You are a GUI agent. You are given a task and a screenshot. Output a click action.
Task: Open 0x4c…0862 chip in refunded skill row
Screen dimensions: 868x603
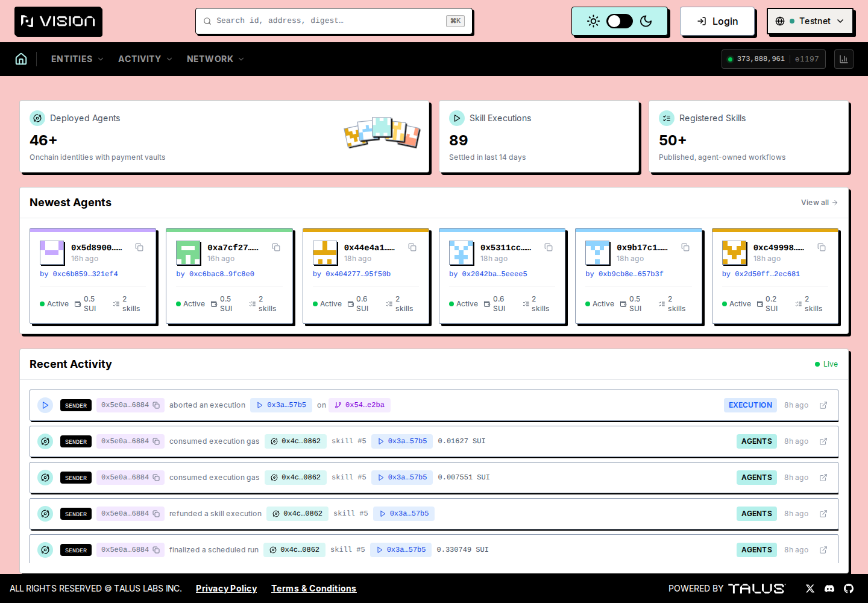point(297,514)
